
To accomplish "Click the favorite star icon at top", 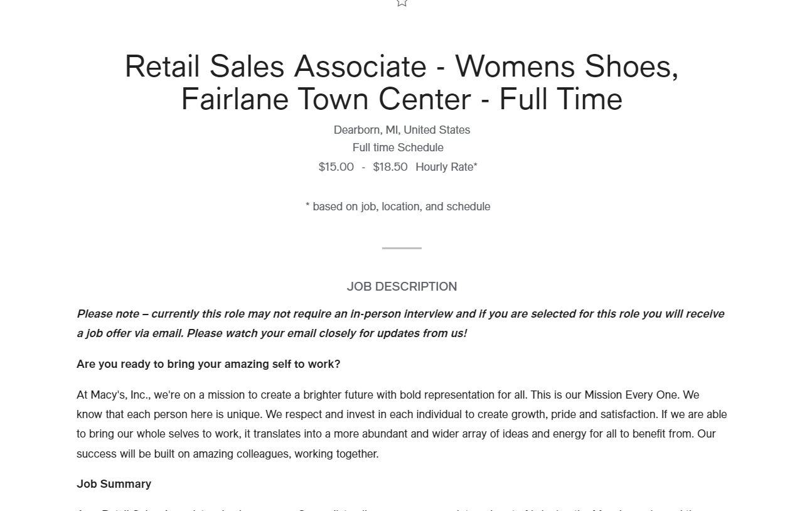I will [402, 3].
